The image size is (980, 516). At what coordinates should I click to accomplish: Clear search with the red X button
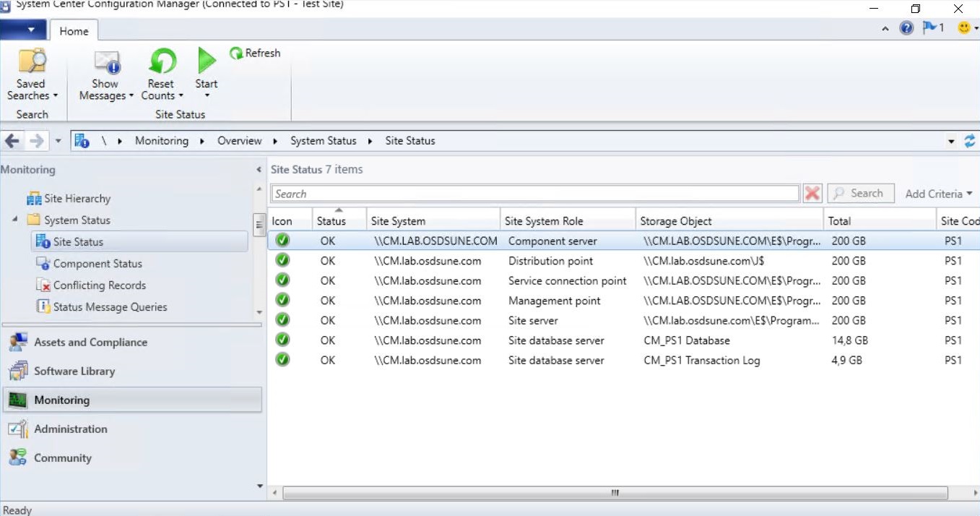coord(812,194)
